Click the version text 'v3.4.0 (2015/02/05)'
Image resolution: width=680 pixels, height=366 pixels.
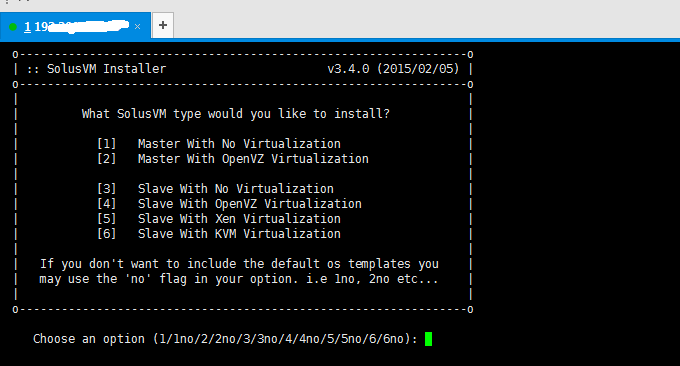[x=393, y=69]
